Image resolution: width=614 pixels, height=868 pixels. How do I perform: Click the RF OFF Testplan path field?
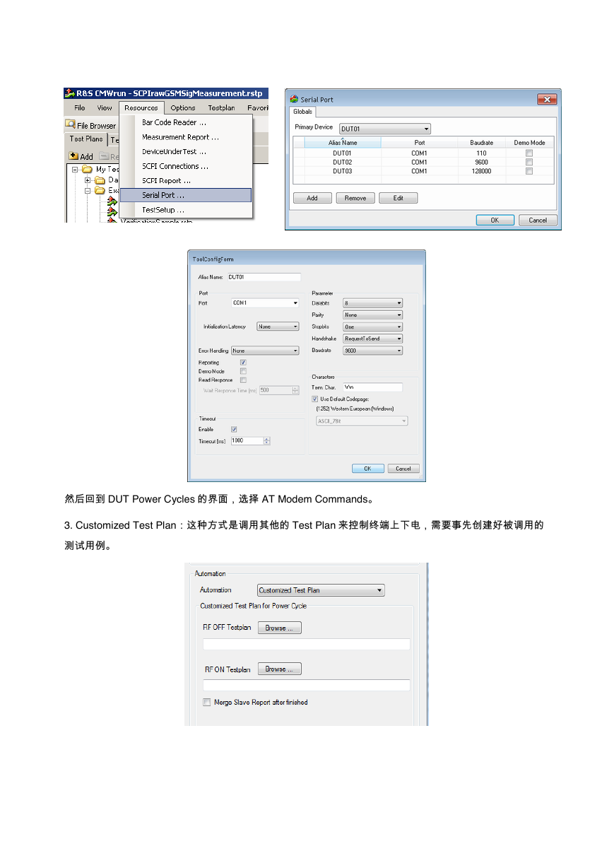pos(307,644)
